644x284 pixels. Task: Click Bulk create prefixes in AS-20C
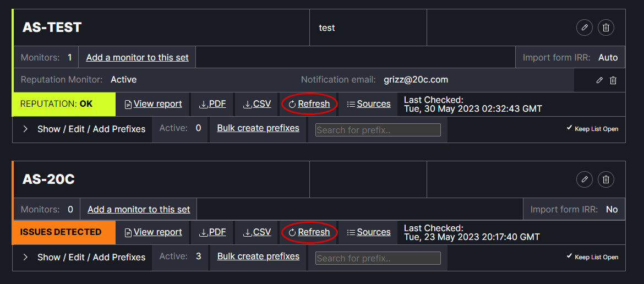click(258, 256)
